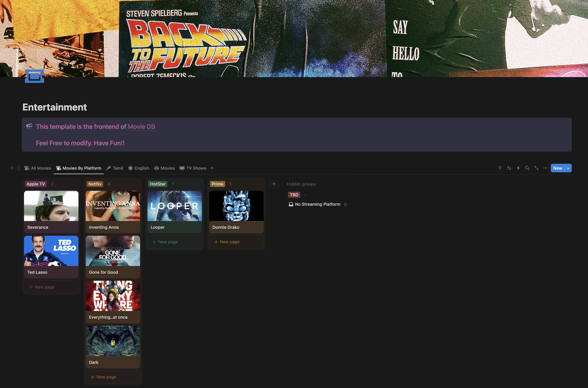Show the No Streaming Platform hidden group
The image size is (588, 388).
tap(317, 204)
